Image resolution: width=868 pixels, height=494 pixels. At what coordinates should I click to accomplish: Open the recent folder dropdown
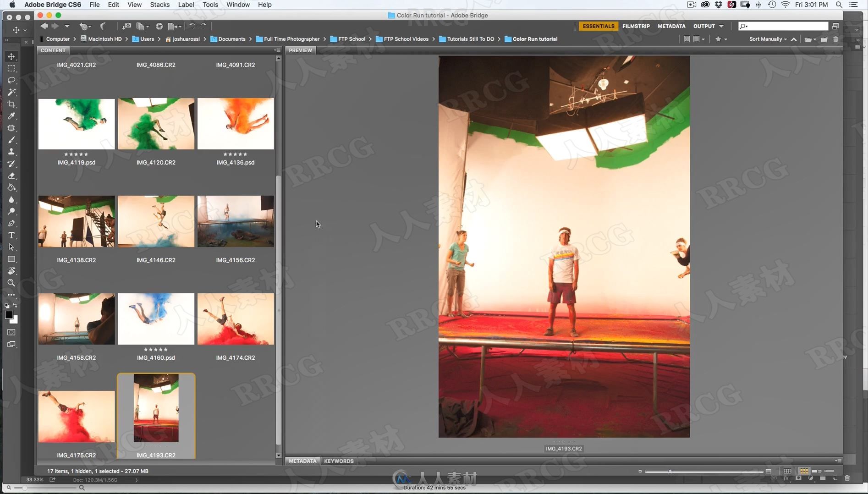(x=810, y=39)
